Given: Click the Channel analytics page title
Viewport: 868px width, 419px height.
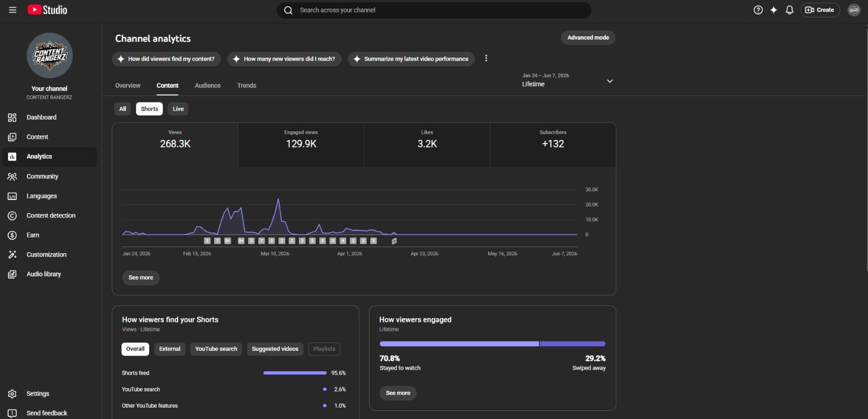Looking at the screenshot, I should 153,38.
